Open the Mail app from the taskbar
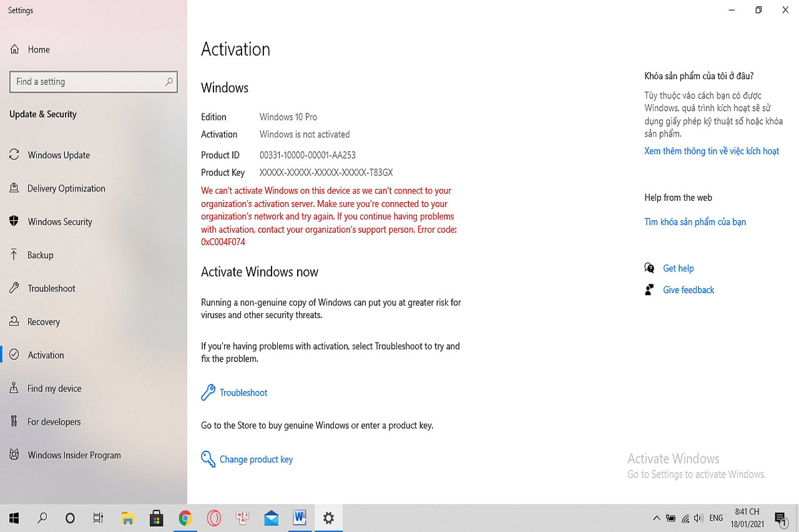This screenshot has height=532, width=799. (271, 518)
